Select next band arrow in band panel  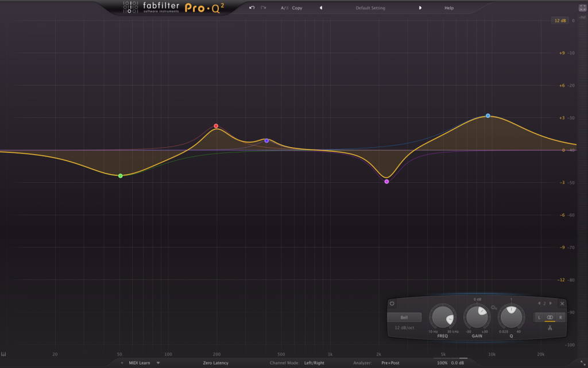551,304
